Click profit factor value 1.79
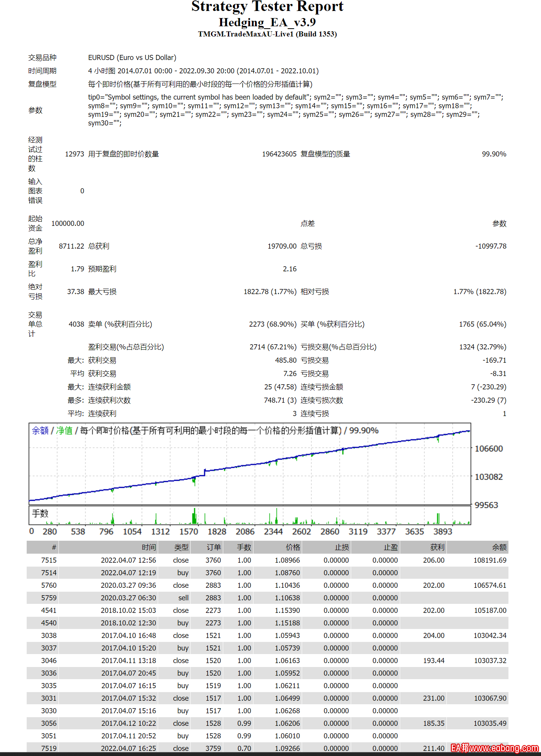This screenshot has height=756, width=541. click(x=77, y=269)
